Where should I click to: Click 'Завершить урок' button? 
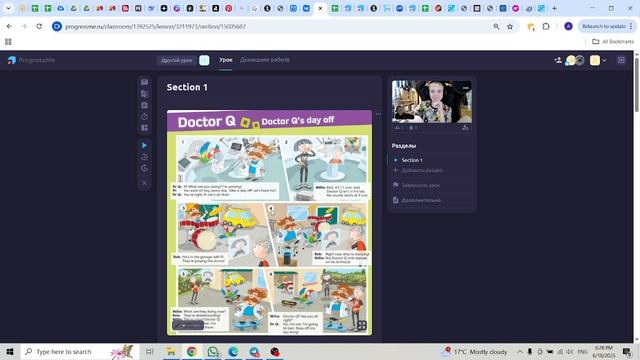(420, 185)
